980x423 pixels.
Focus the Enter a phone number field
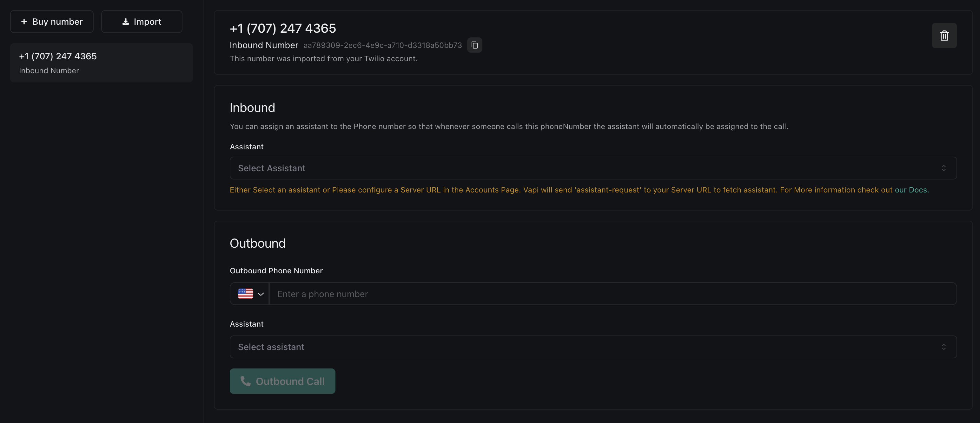612,294
